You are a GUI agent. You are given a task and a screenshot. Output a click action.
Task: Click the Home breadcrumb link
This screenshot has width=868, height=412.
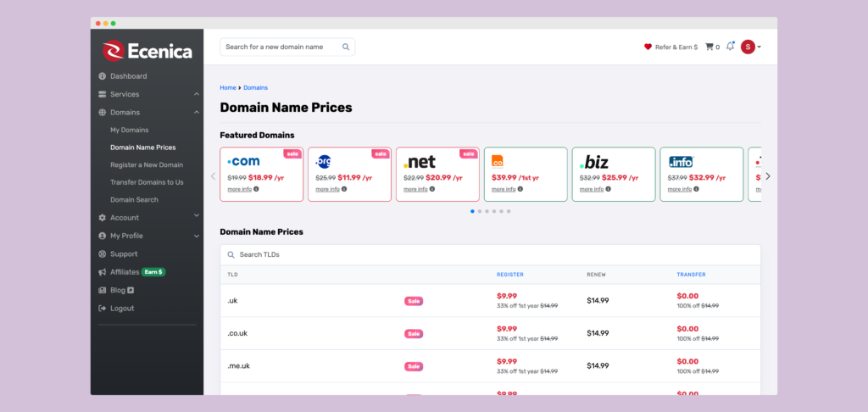228,87
